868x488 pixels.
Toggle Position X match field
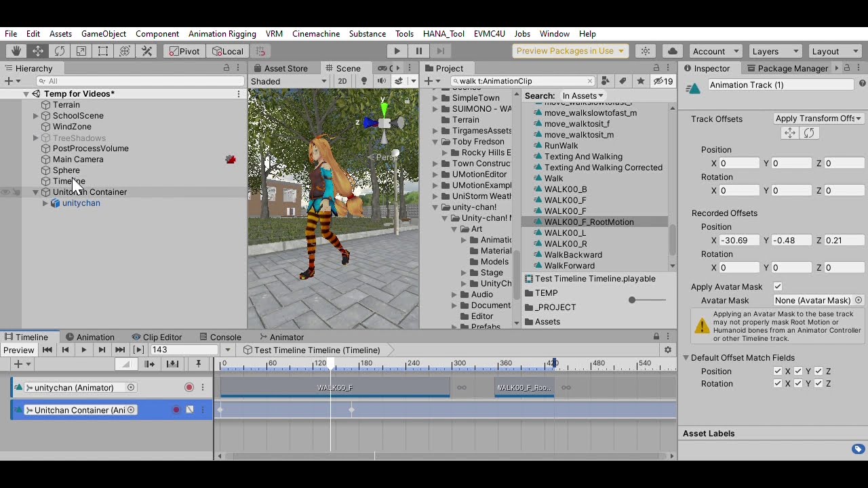click(778, 371)
